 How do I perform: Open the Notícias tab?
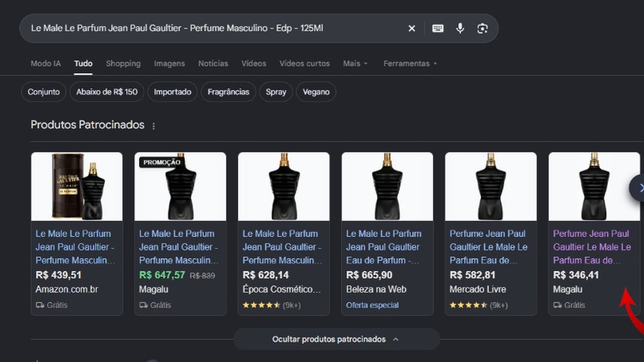(x=213, y=64)
